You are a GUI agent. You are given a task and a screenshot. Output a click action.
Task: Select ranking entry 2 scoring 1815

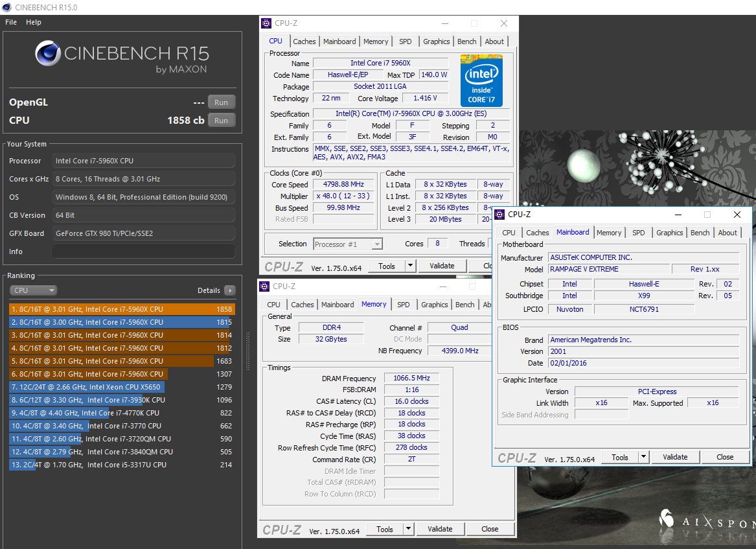pos(122,322)
